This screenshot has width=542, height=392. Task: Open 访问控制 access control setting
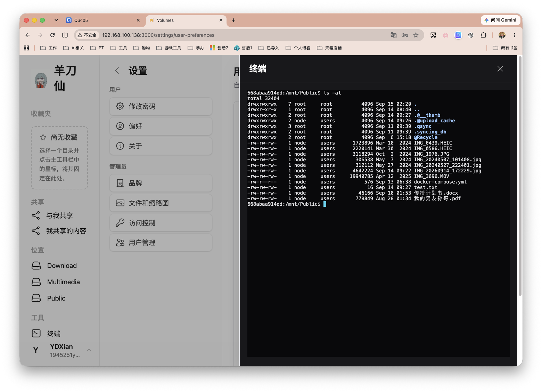click(x=161, y=223)
